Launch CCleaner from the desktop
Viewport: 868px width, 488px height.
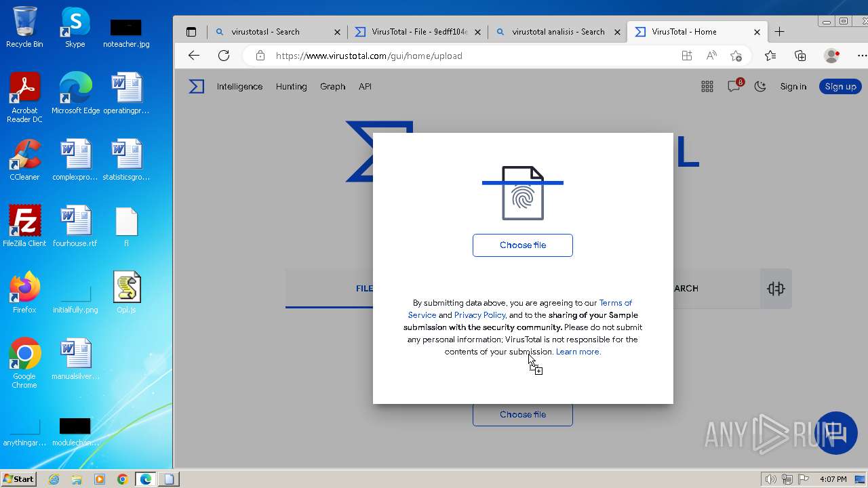point(24,160)
